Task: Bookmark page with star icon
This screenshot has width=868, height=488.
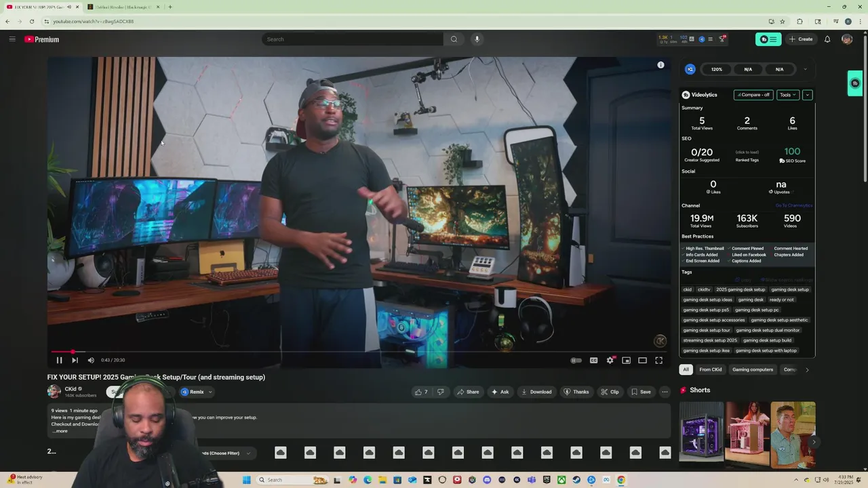Action: pyautogui.click(x=783, y=21)
